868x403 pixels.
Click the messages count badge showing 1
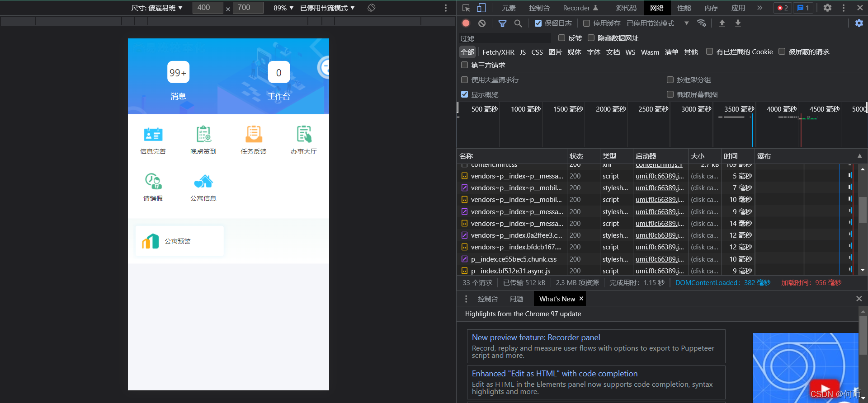[803, 8]
